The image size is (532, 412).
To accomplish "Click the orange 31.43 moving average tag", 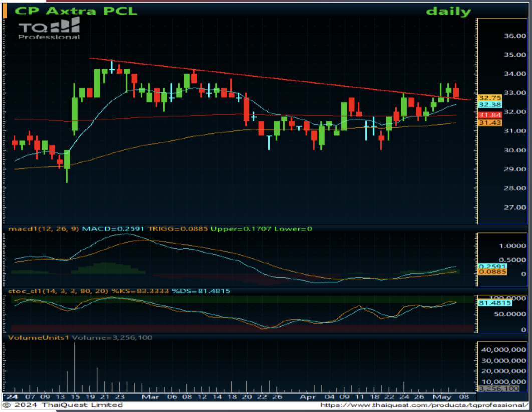I will pyautogui.click(x=490, y=122).
